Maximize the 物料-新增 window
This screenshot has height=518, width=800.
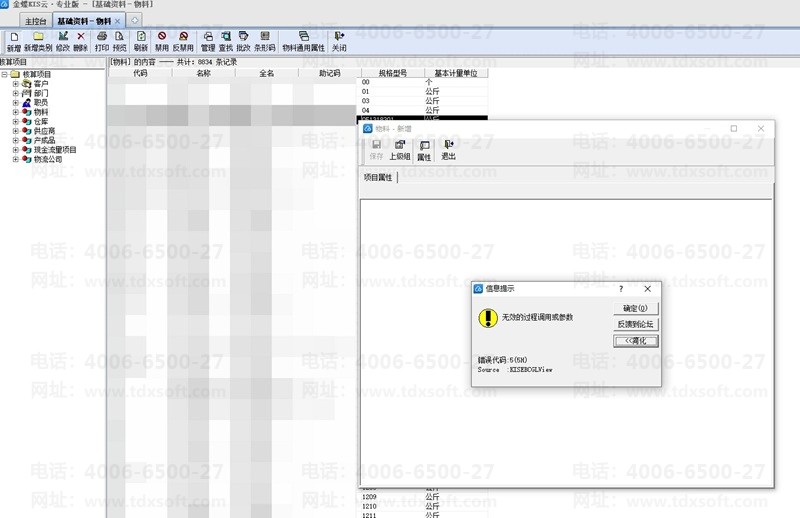tap(734, 129)
